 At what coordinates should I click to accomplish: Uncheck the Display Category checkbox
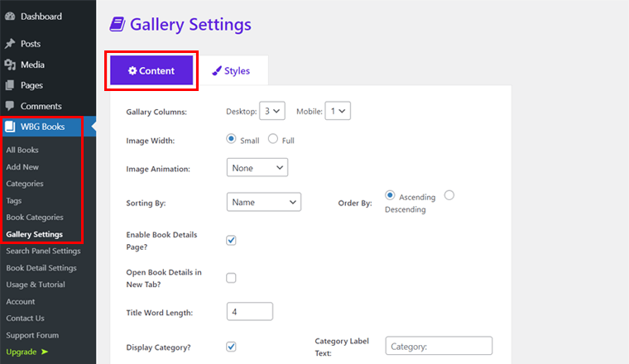(232, 346)
